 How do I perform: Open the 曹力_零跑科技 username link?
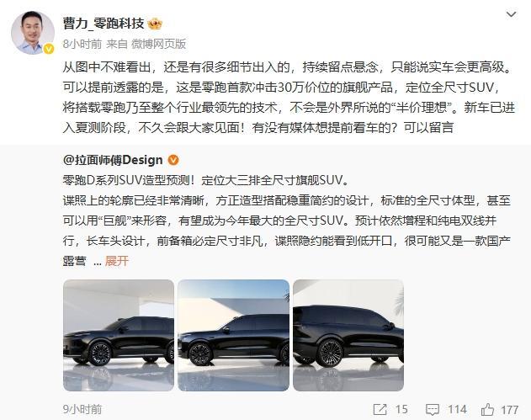click(x=104, y=24)
